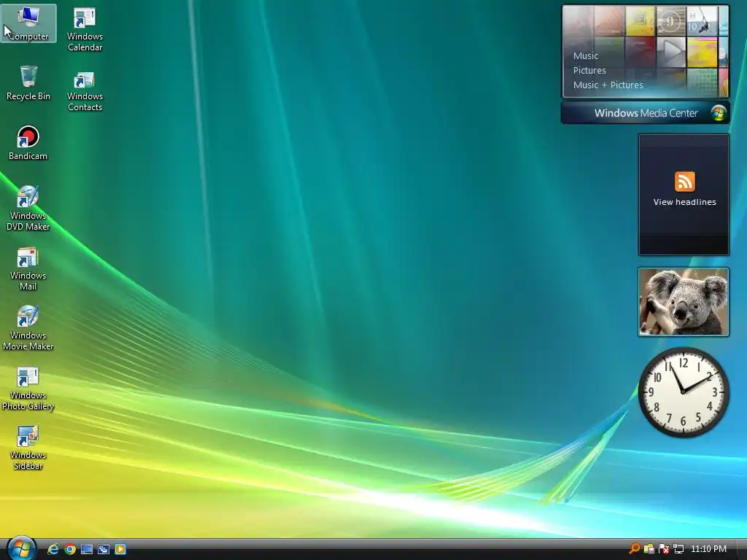Click the Show Desktop quick launch icon
Image resolution: width=747 pixels, height=560 pixels.
pyautogui.click(x=87, y=549)
